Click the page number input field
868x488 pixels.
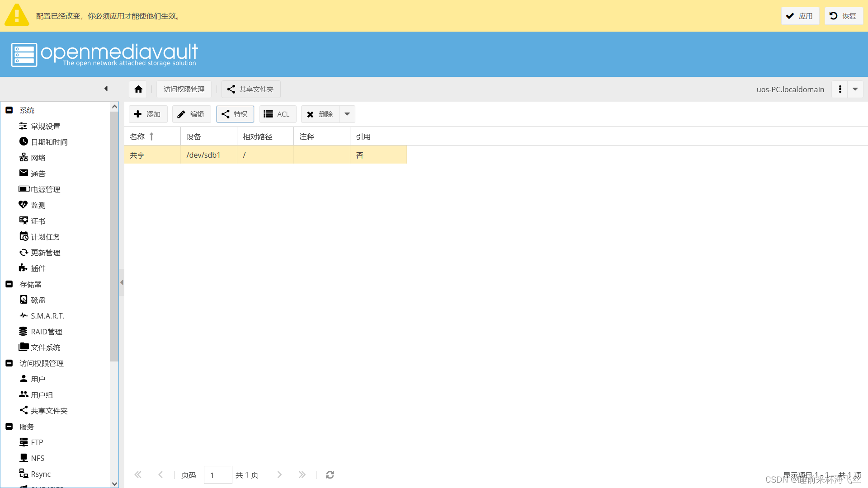[x=217, y=475]
